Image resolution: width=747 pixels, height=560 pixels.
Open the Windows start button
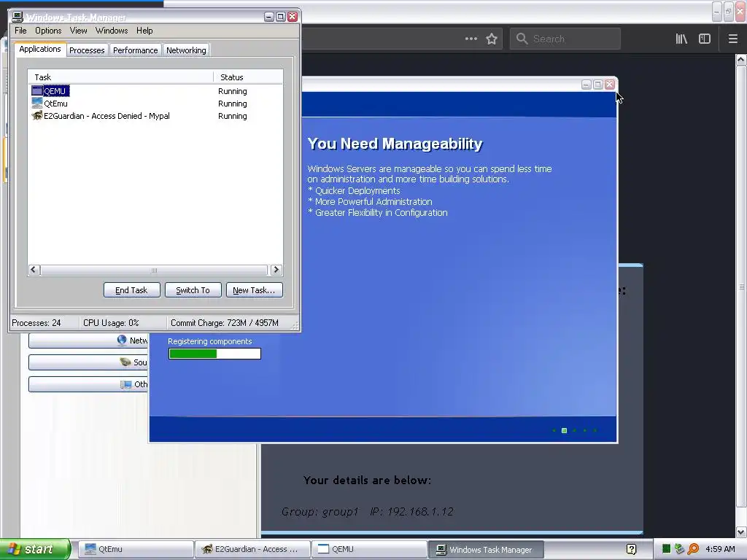[35, 549]
